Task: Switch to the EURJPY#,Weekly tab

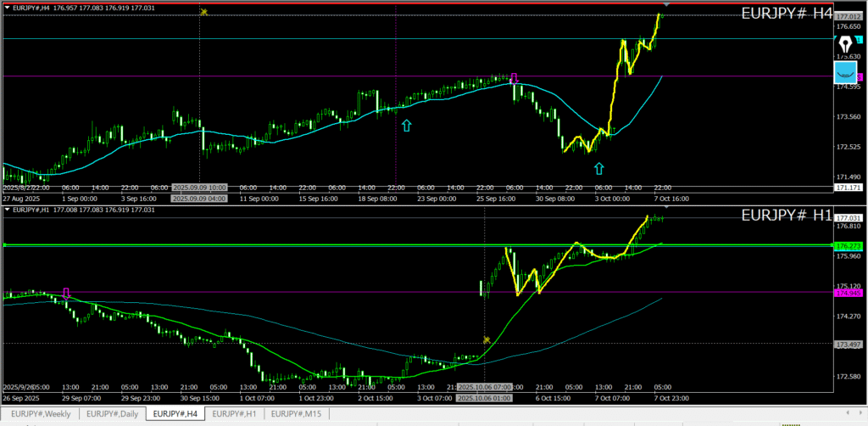Action: [41, 414]
